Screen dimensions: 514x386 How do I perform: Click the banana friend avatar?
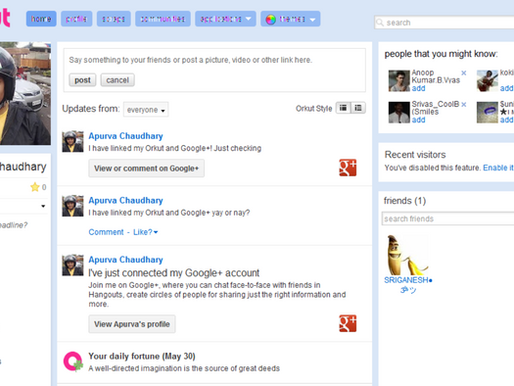tap(408, 255)
